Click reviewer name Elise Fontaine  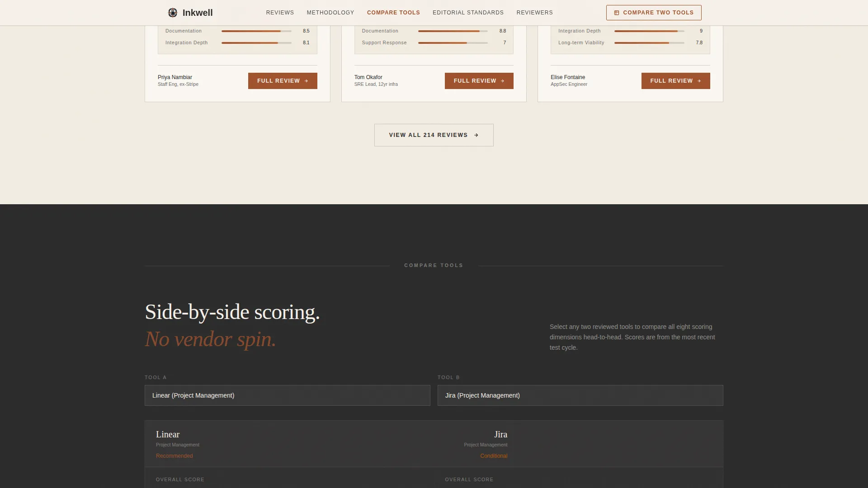coord(568,77)
